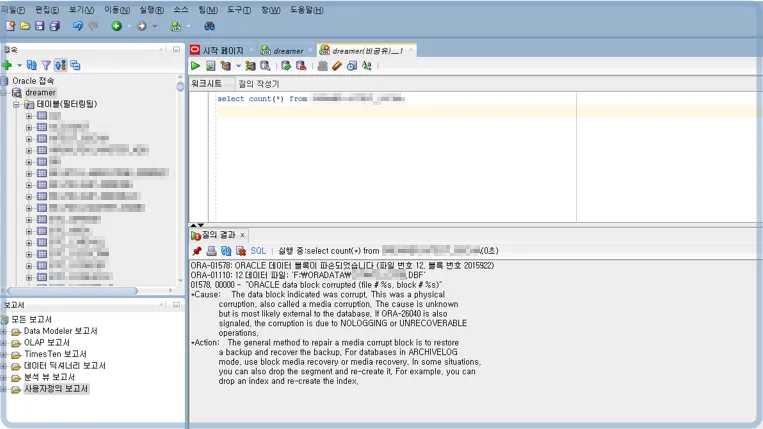Open dropdown next to SQL worksheet icon

188,26
